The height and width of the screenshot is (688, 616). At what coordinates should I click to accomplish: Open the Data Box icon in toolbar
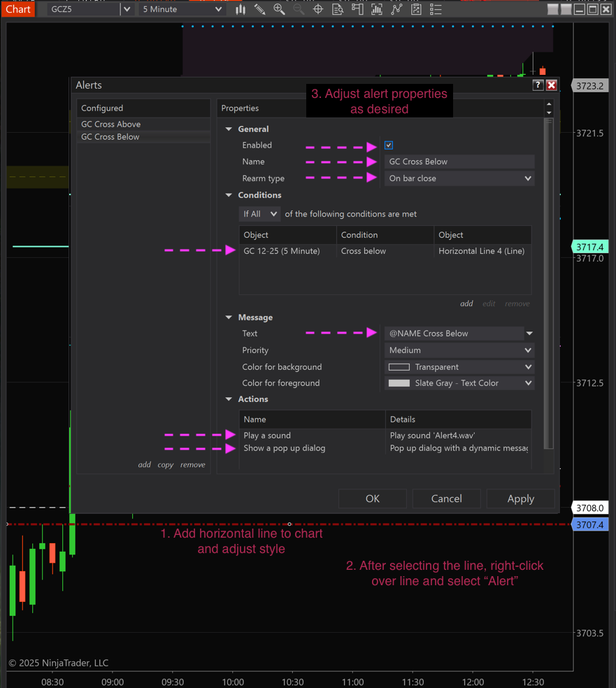[338, 9]
